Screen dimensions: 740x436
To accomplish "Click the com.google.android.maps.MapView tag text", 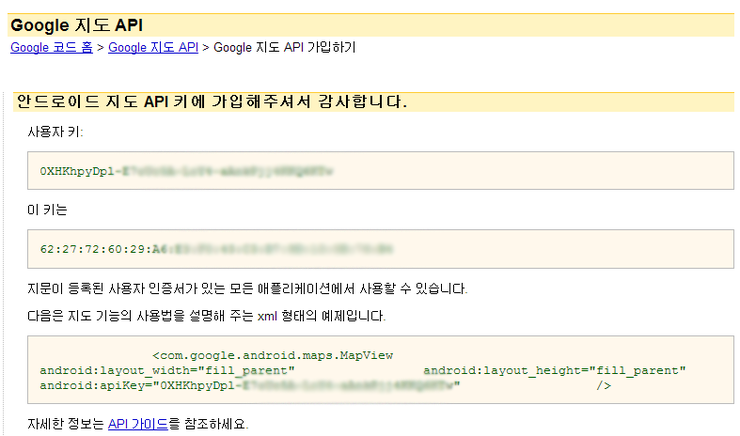I will pos(273,355).
